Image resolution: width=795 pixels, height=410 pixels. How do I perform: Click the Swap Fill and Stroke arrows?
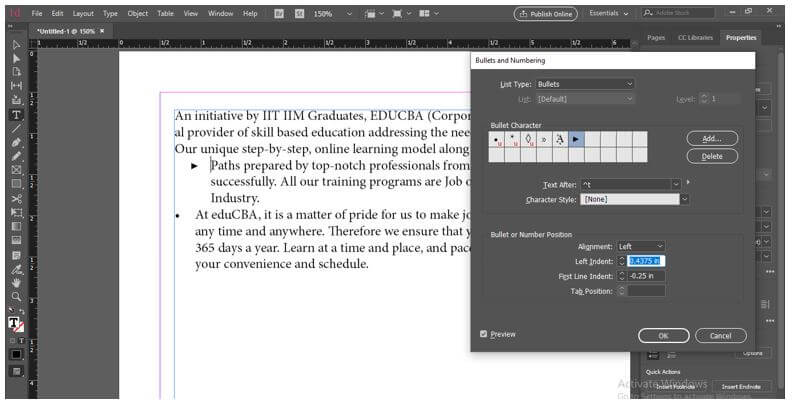(x=22, y=311)
